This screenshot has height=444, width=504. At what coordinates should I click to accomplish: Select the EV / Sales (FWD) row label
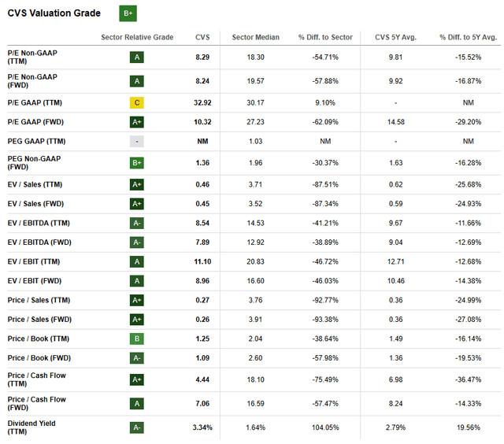coord(35,204)
